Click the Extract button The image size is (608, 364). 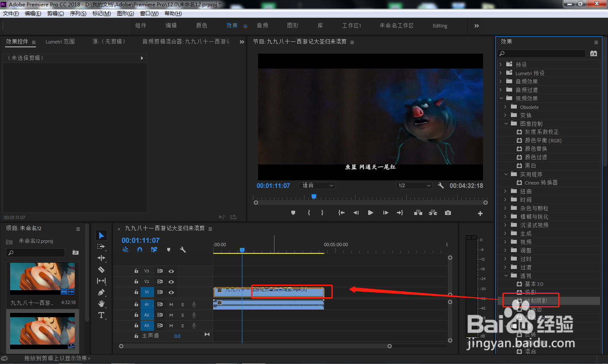pos(433,213)
